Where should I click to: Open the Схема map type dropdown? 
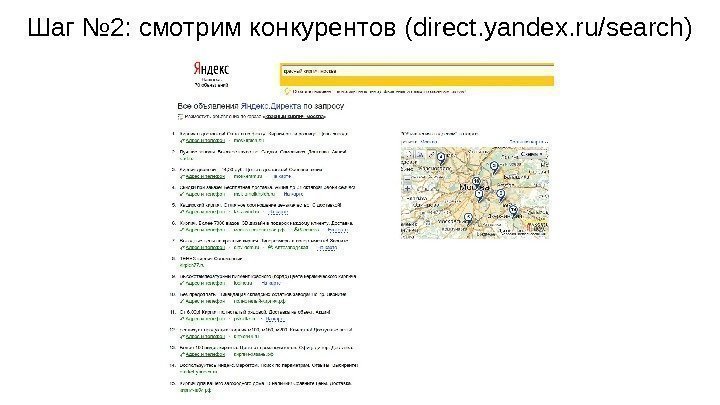[x=533, y=154]
